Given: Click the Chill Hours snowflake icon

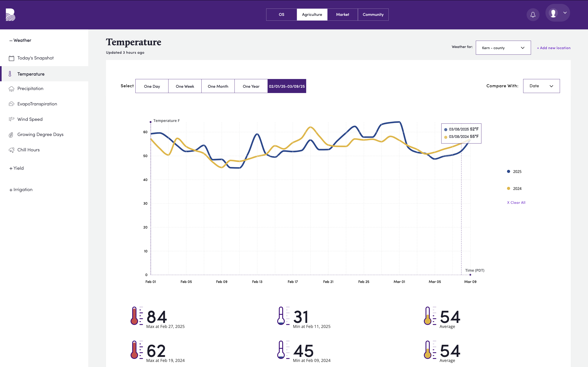Looking at the screenshot, I should click(11, 150).
